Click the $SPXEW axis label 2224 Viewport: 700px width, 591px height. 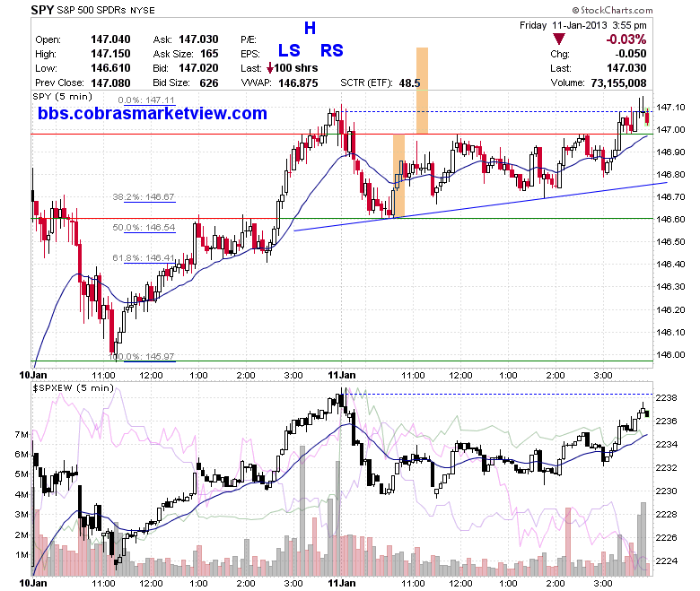[667, 561]
